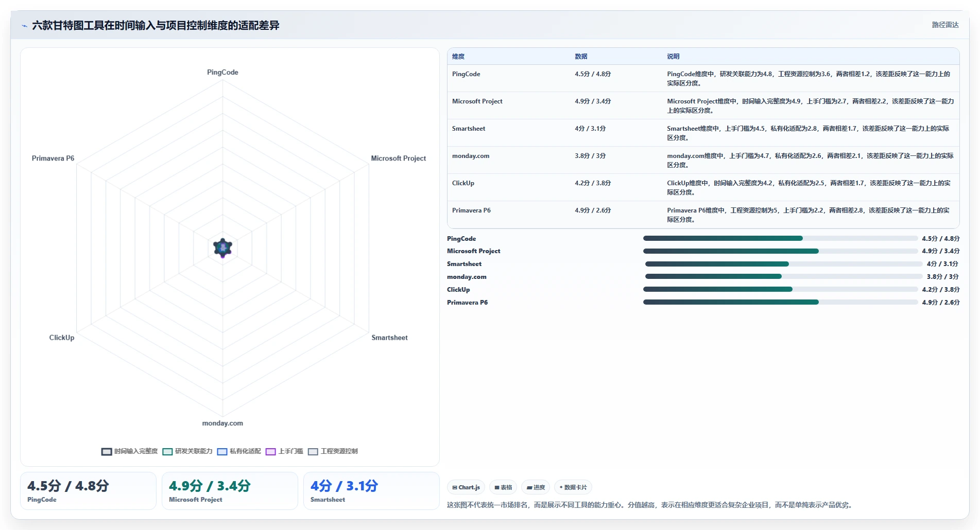The height and width of the screenshot is (530, 980).
Task: Select the Microsoft Project table row name
Action: point(477,101)
